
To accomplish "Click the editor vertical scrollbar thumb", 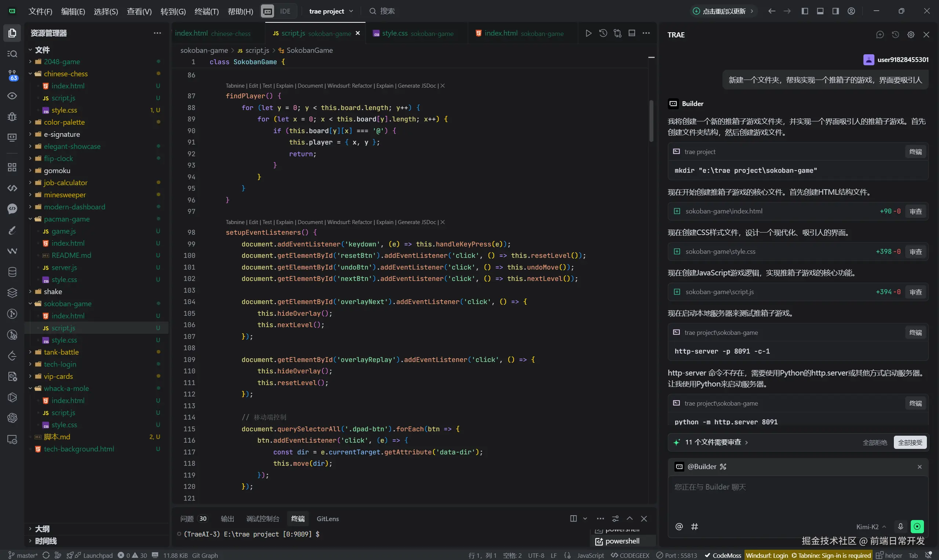I will click(x=651, y=121).
